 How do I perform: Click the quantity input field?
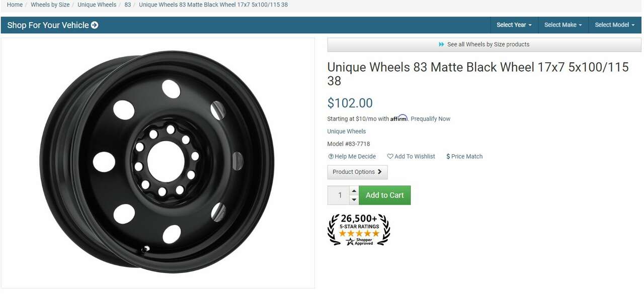(x=340, y=195)
